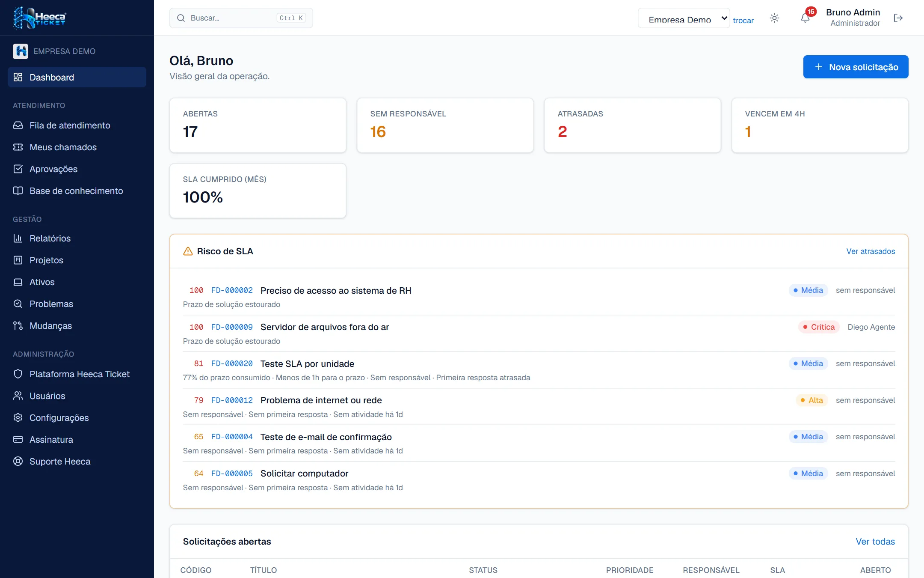Navigate to Aprovações

77,169
